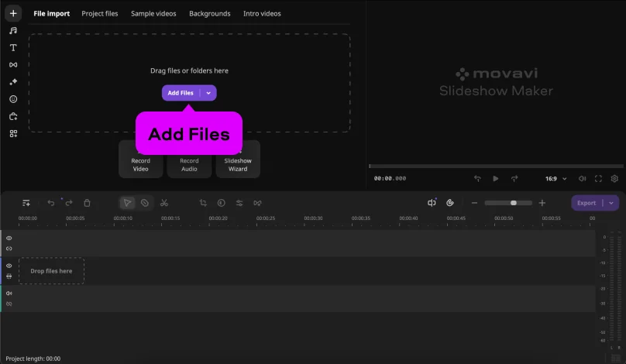Switch to the Sample videos tab

click(x=153, y=14)
